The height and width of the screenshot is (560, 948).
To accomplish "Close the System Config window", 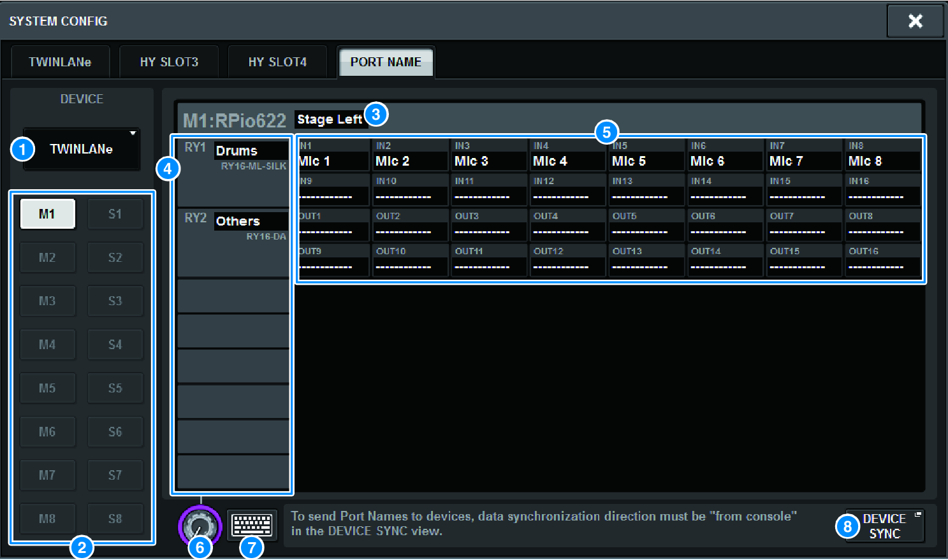I will click(915, 21).
